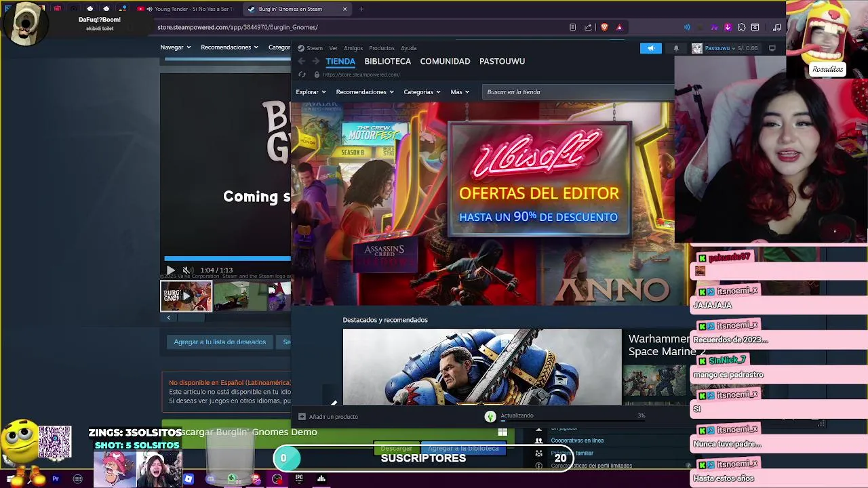The height and width of the screenshot is (488, 868).
Task: Expand Recomendaciones dropdown in the Steam store
Action: (365, 91)
